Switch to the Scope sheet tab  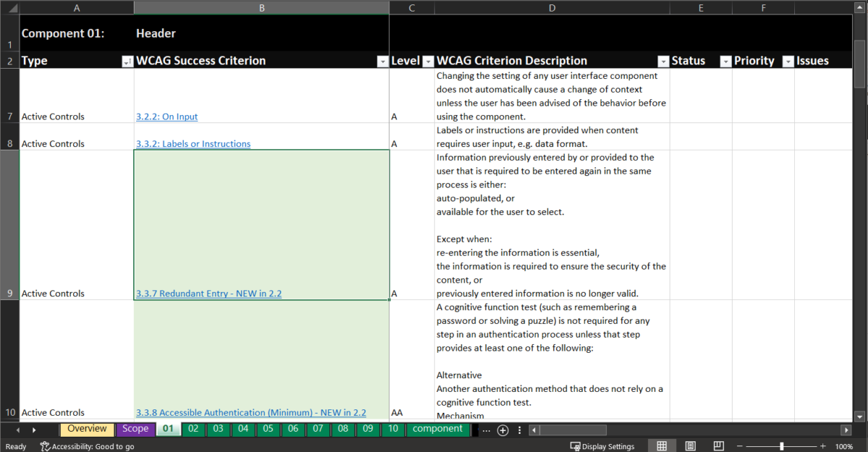point(135,429)
